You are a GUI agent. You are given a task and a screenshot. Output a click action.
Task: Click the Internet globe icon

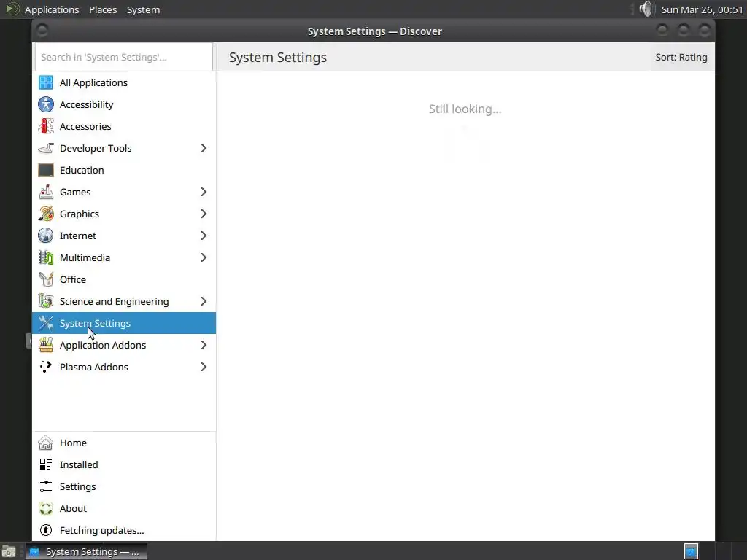click(46, 236)
